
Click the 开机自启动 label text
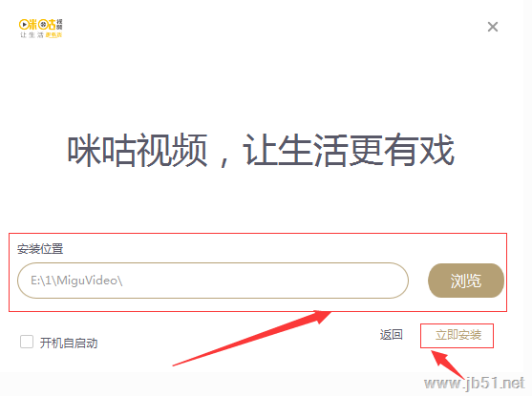click(69, 344)
